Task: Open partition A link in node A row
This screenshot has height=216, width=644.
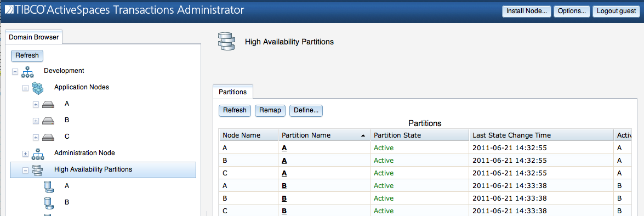Action: tap(284, 148)
